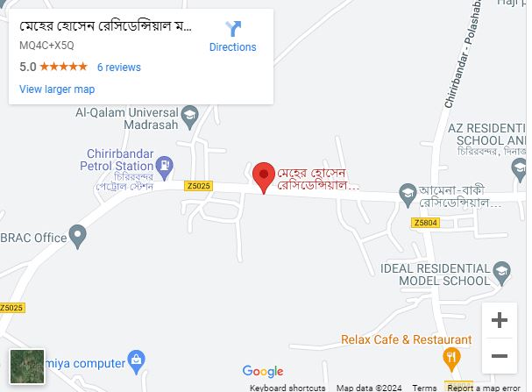This screenshot has height=392, width=532.
Task: Zoom in with the plus button
Action: [500, 320]
